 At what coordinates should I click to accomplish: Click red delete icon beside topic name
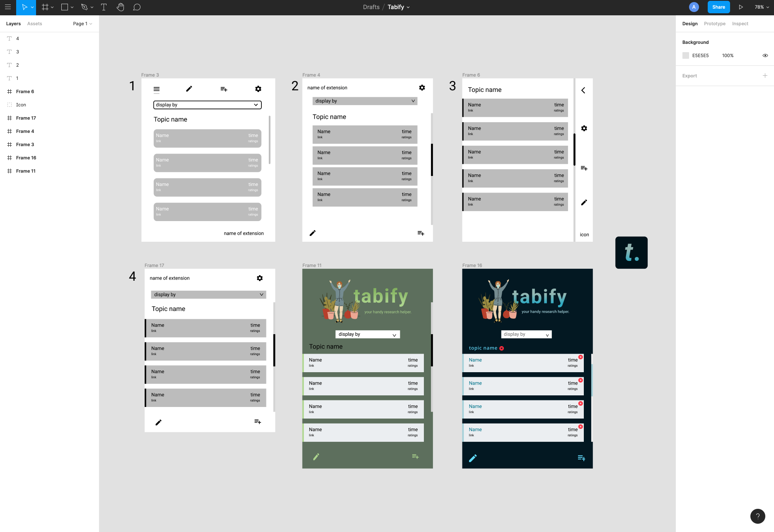[x=502, y=348]
